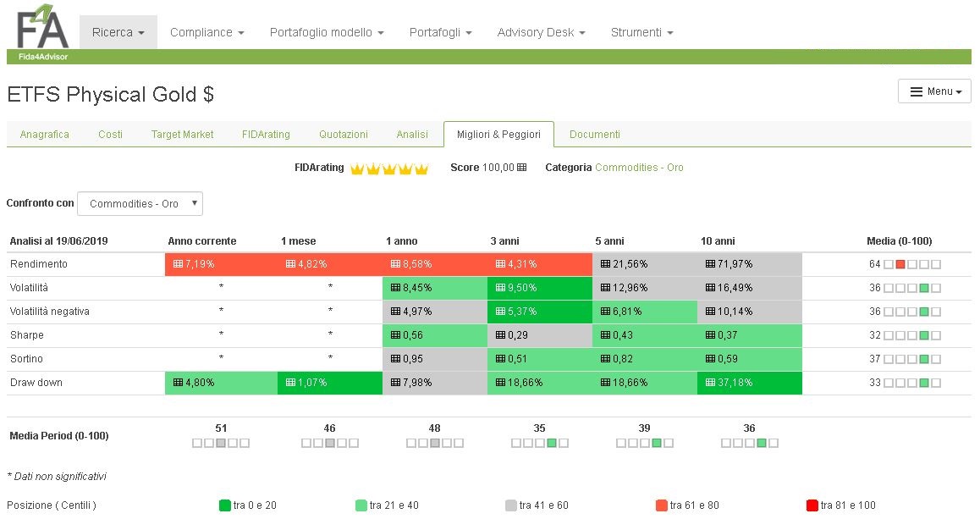Click the Media Period 35 indicator boxes

coord(539,444)
